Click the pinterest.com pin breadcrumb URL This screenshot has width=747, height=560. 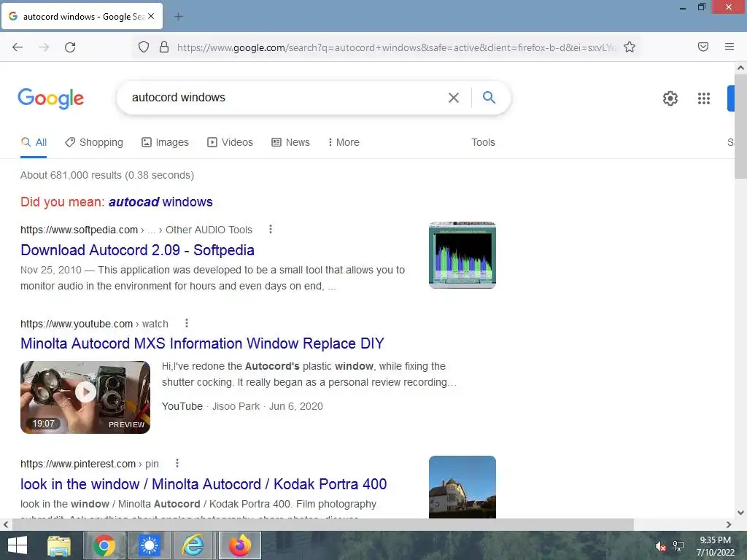coord(90,464)
